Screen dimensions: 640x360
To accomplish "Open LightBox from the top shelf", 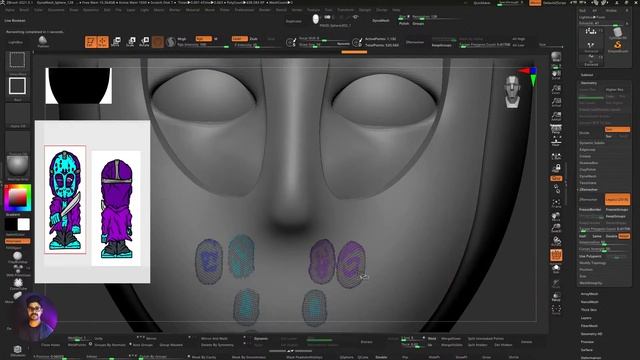I will [16, 42].
